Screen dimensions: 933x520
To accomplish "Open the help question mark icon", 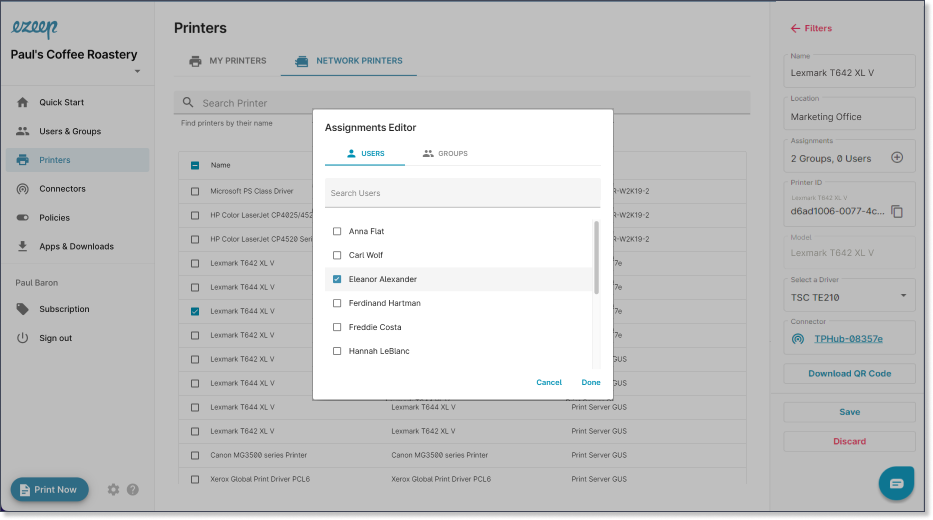I will pyautogui.click(x=133, y=489).
